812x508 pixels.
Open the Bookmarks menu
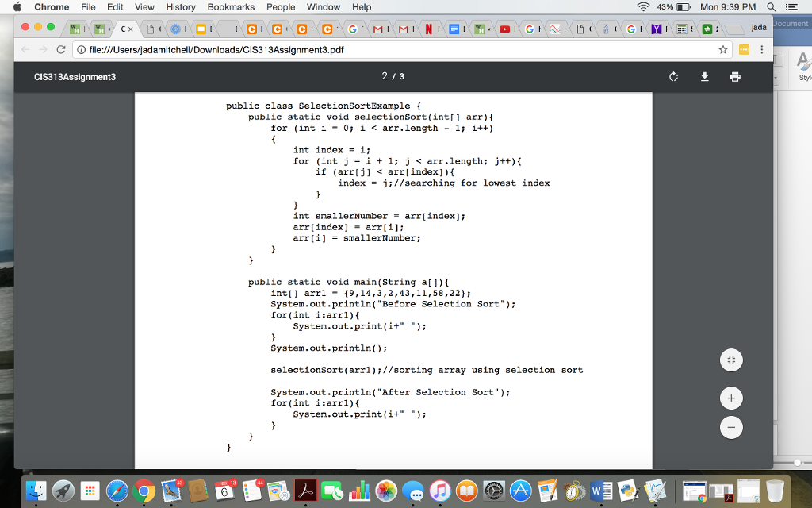pyautogui.click(x=231, y=7)
